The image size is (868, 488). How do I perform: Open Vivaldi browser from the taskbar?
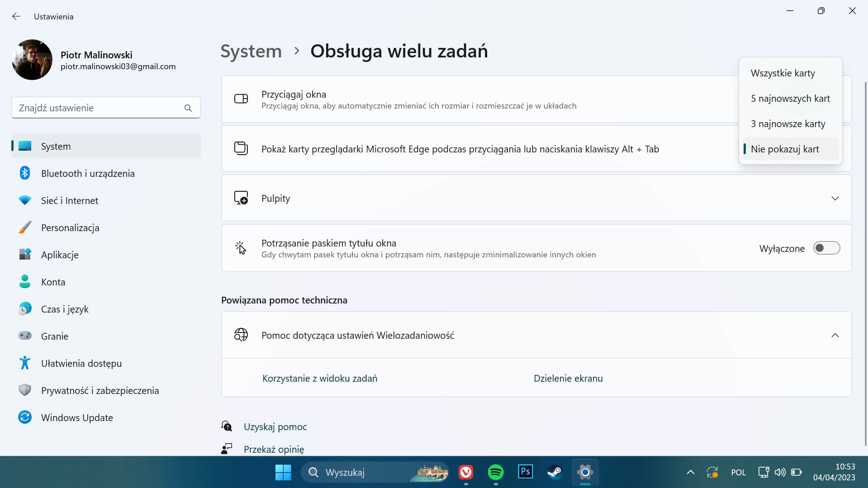(x=466, y=472)
